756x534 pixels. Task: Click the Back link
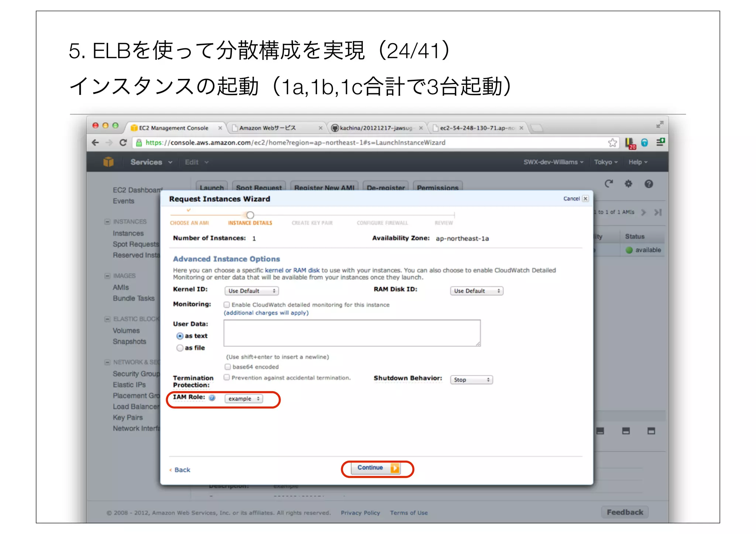[182, 470]
